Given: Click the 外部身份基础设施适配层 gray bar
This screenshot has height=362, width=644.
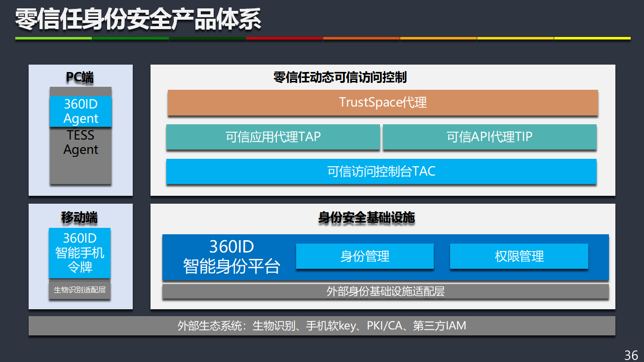Looking at the screenshot, I should pyautogui.click(x=385, y=291).
